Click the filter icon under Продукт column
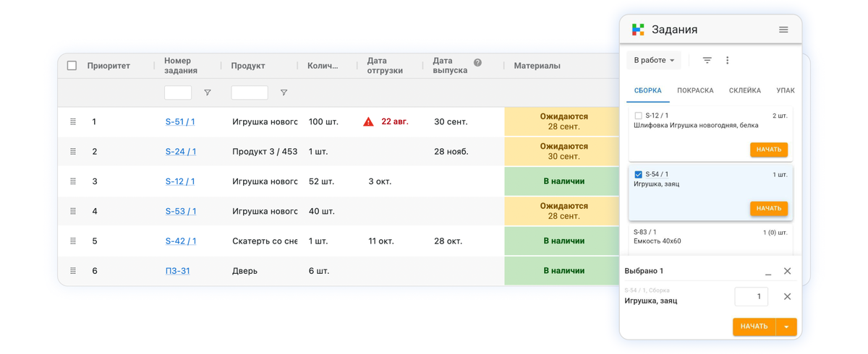 pos(284,92)
